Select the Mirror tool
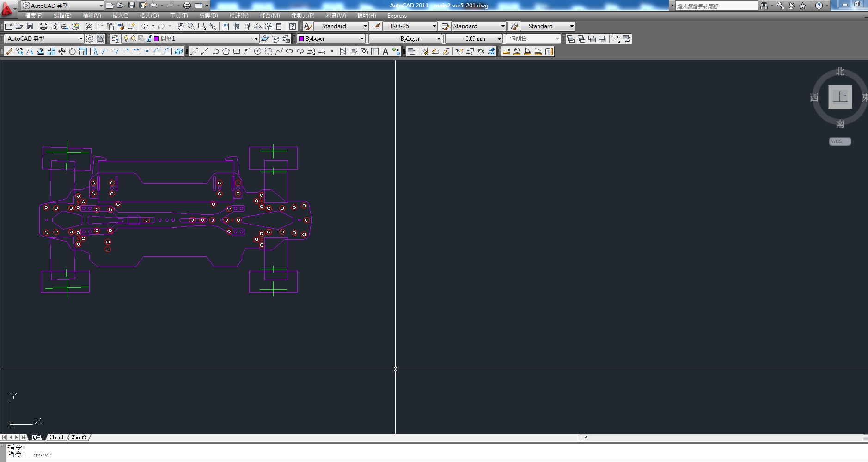The image size is (868, 462). [x=30, y=51]
